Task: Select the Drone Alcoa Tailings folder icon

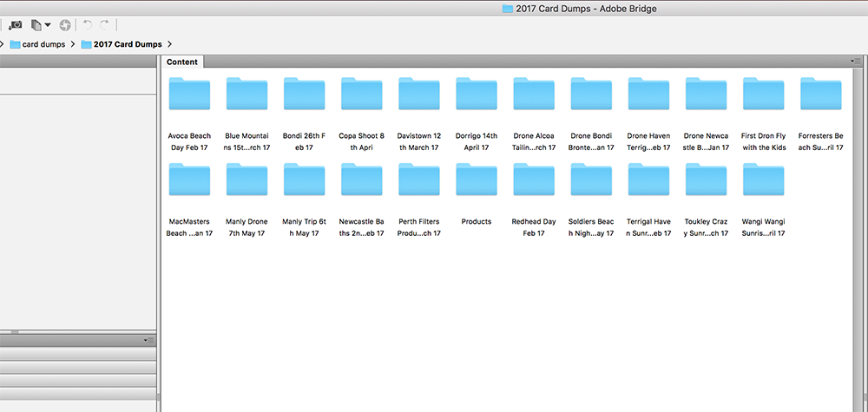Action: pyautogui.click(x=534, y=94)
